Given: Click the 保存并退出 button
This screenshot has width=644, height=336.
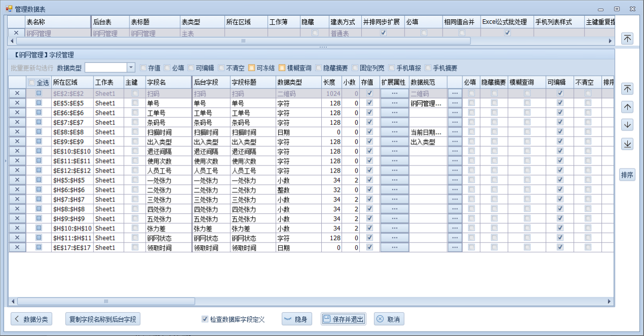Looking at the screenshot, I should (x=343, y=319).
